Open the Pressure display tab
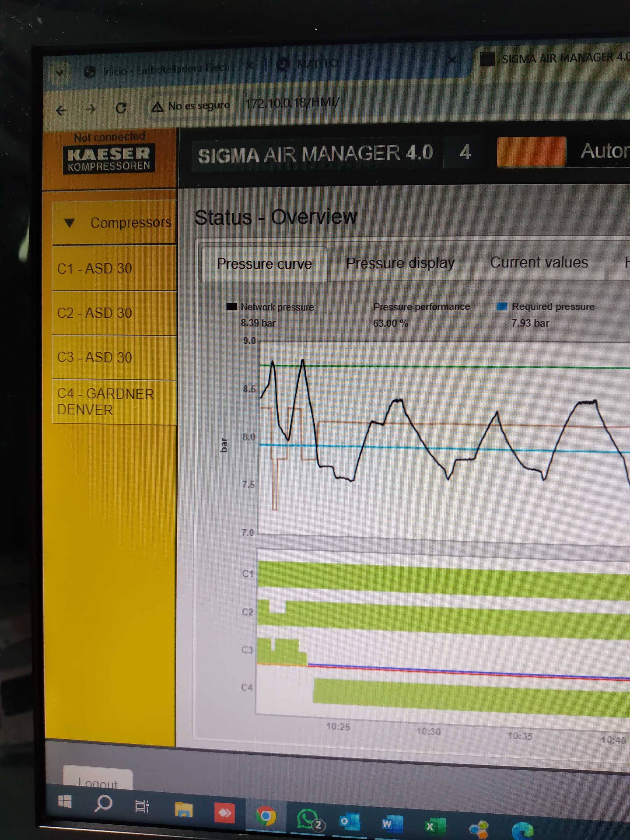This screenshot has height=840, width=630. pos(400,263)
